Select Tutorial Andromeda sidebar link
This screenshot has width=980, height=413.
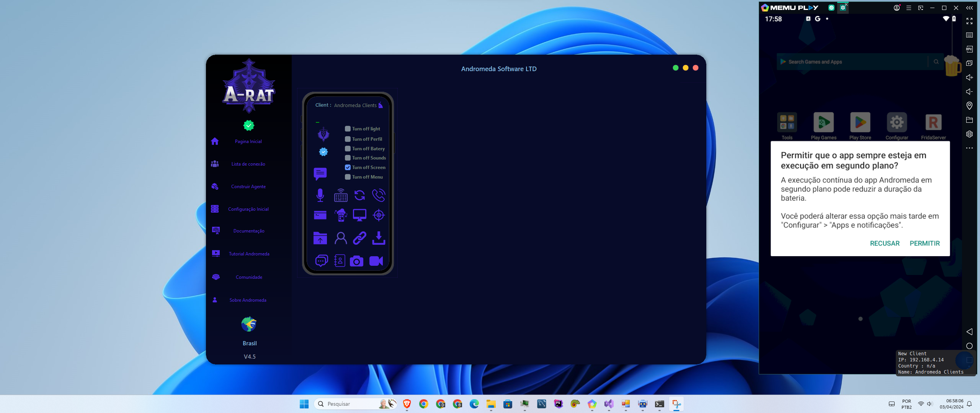tap(249, 254)
